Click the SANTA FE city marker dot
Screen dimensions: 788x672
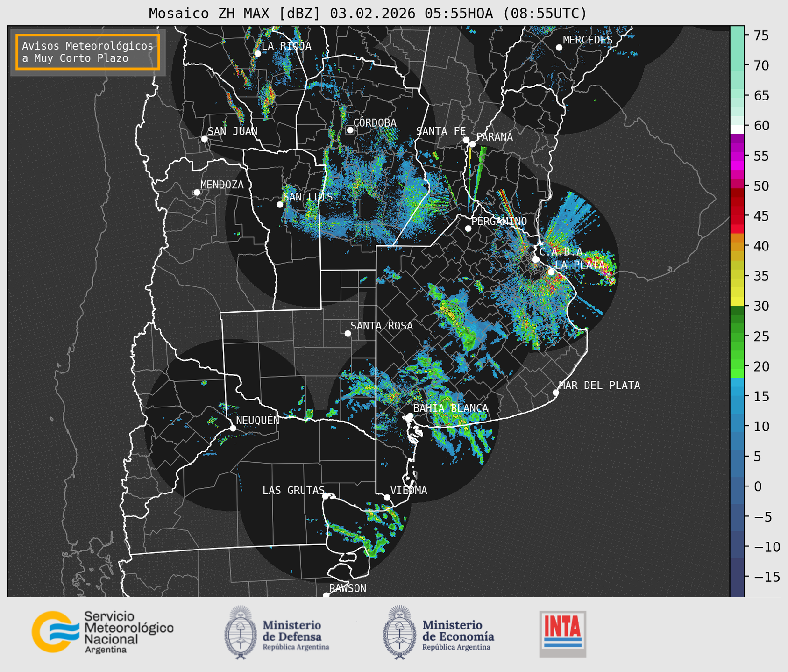(x=466, y=140)
